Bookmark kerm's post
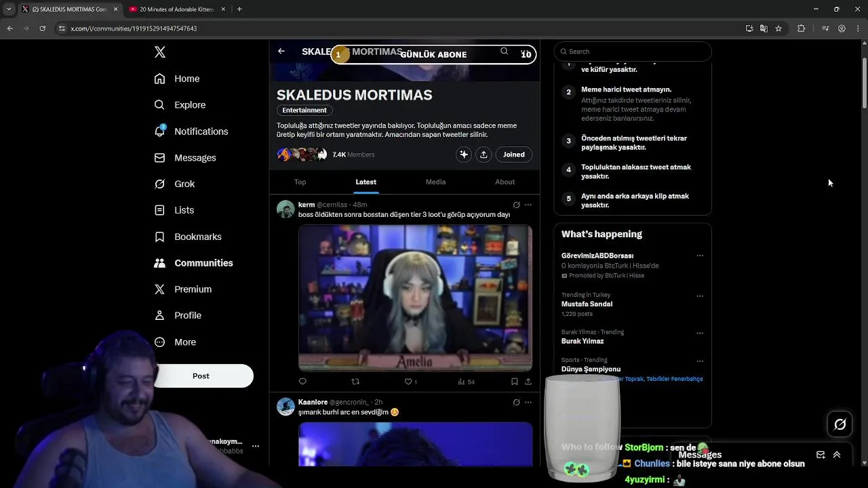This screenshot has height=488, width=868. click(x=514, y=382)
